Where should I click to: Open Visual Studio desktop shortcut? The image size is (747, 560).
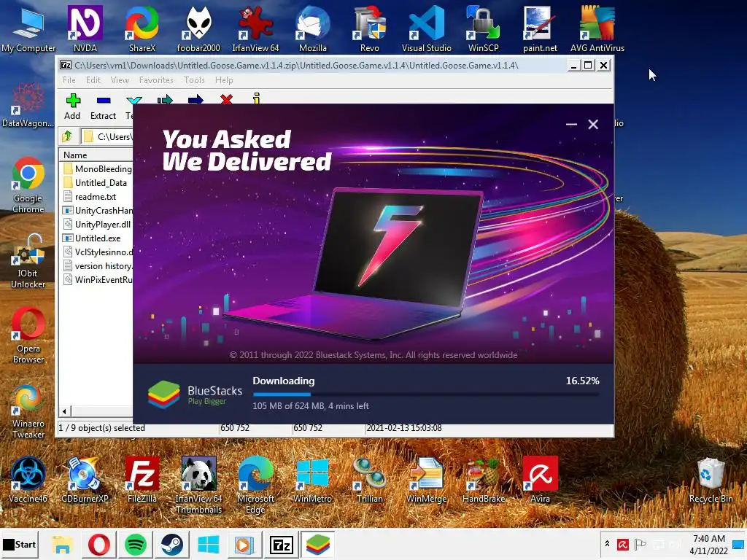pyautogui.click(x=426, y=28)
